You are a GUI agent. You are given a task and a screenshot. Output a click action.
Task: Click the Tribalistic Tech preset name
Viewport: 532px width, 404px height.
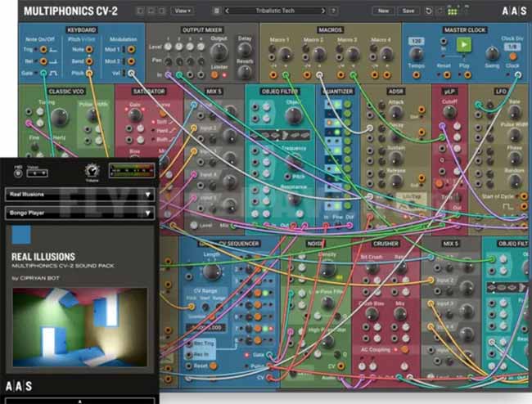[x=275, y=11]
